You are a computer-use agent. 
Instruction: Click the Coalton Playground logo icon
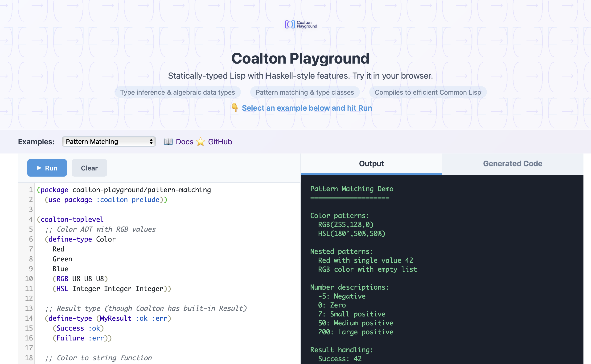tap(290, 24)
